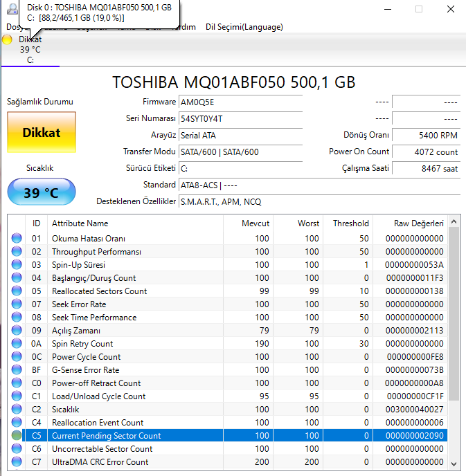Click the yellow status circle in disk tab
Screen dimensions: 466x476
(x=7, y=39)
